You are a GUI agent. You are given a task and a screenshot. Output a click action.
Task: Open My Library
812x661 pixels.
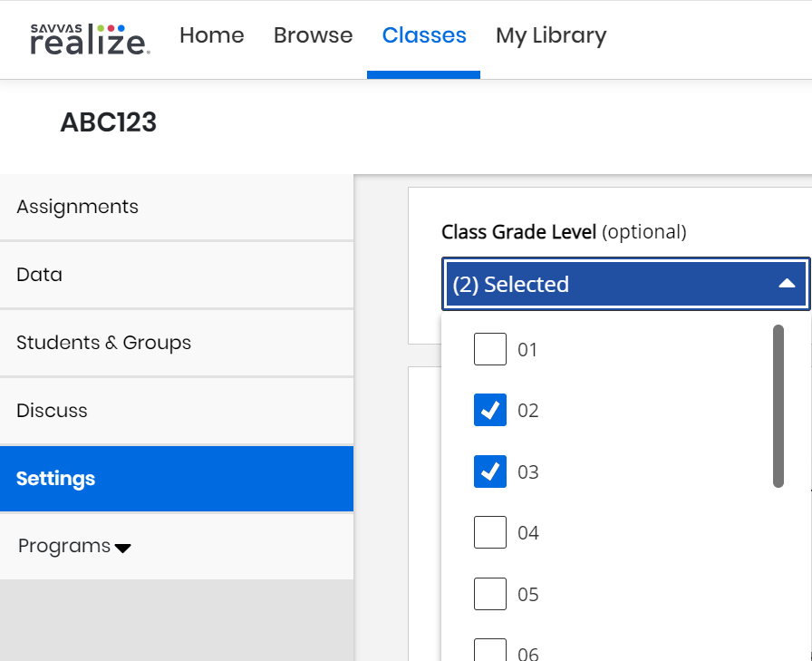[551, 35]
